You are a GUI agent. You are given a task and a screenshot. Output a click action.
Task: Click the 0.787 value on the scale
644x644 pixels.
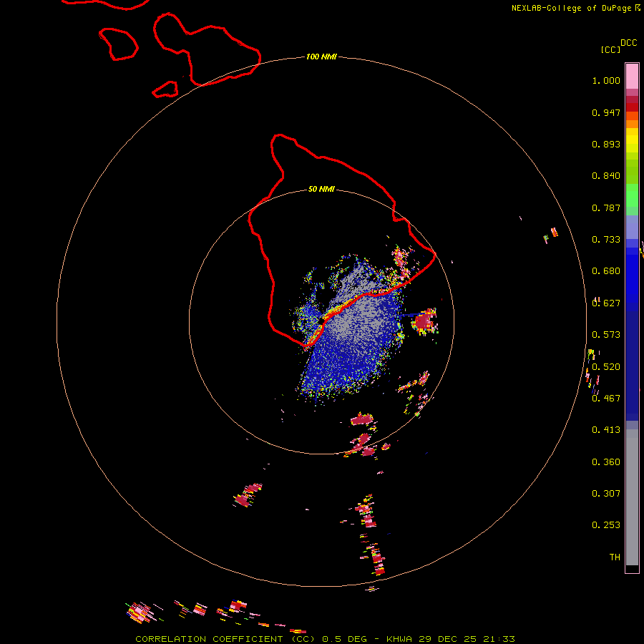[x=606, y=208]
